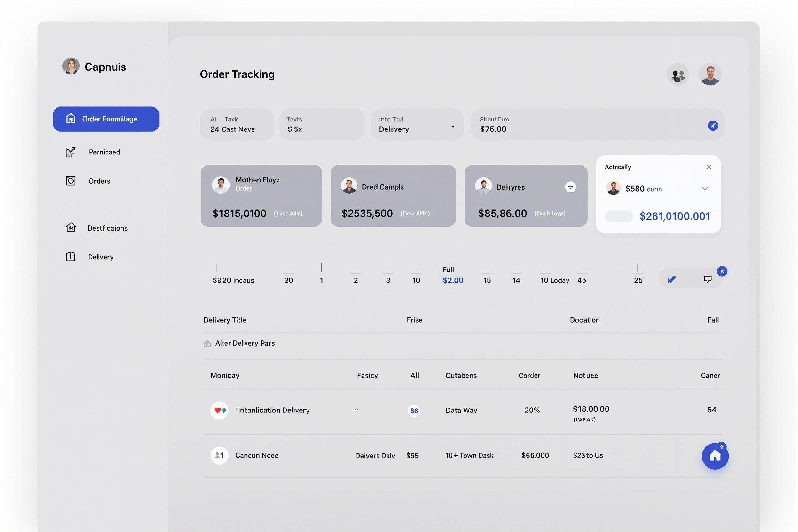Click the round icon on Deliıyres card

570,187
